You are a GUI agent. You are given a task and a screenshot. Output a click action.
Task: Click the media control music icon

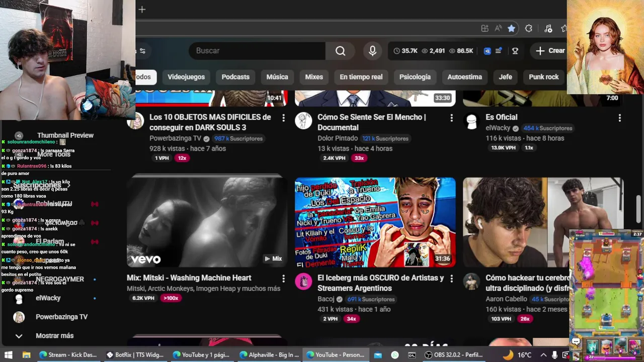click(548, 29)
